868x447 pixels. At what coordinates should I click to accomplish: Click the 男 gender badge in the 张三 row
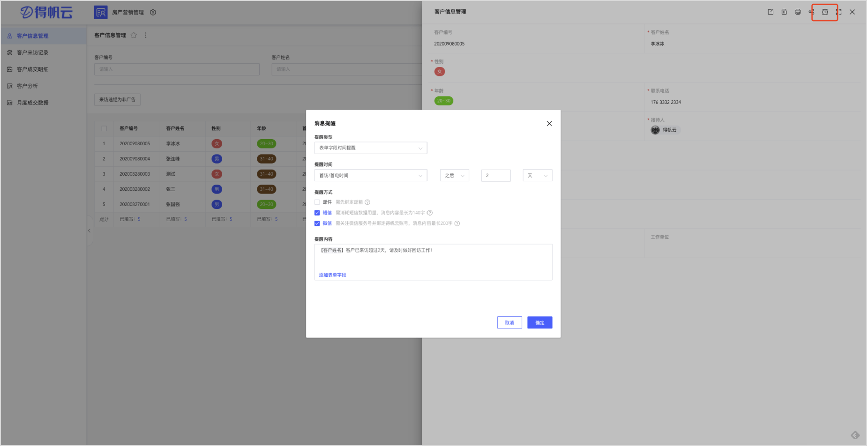(x=217, y=190)
